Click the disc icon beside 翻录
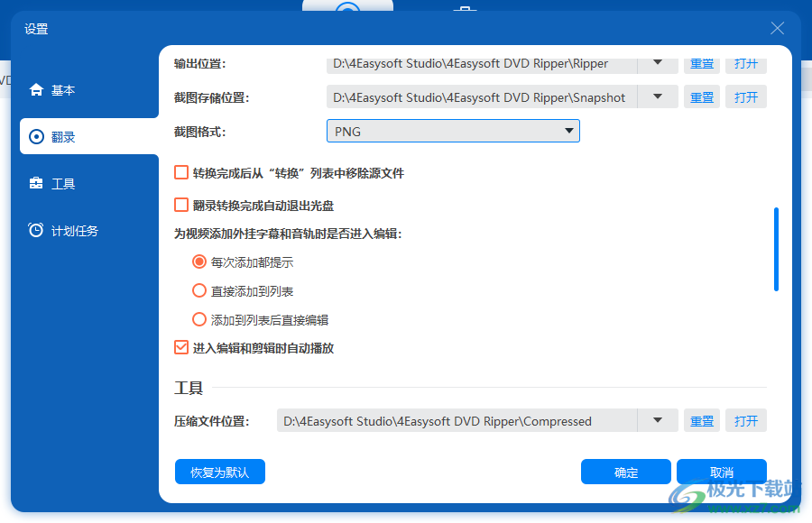 point(36,137)
